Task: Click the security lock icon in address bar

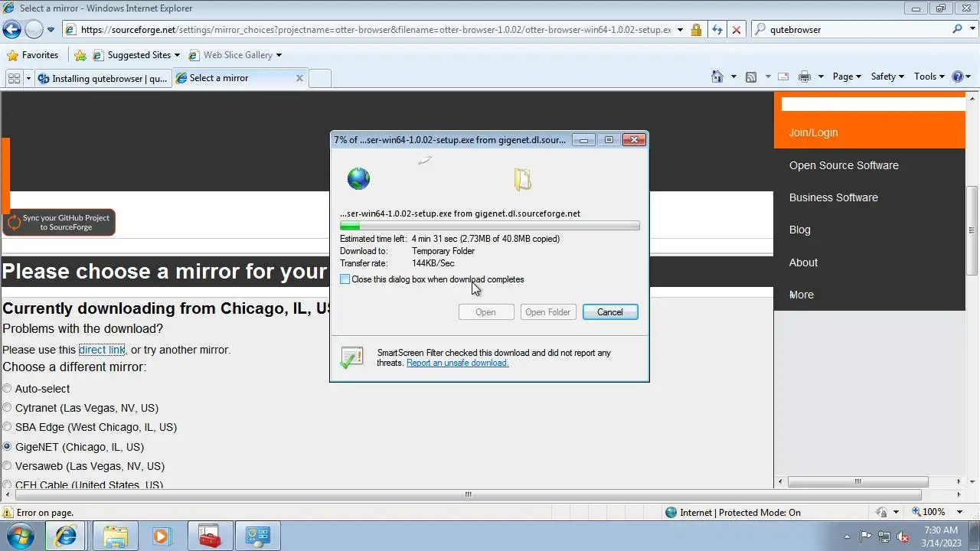Action: coord(696,30)
